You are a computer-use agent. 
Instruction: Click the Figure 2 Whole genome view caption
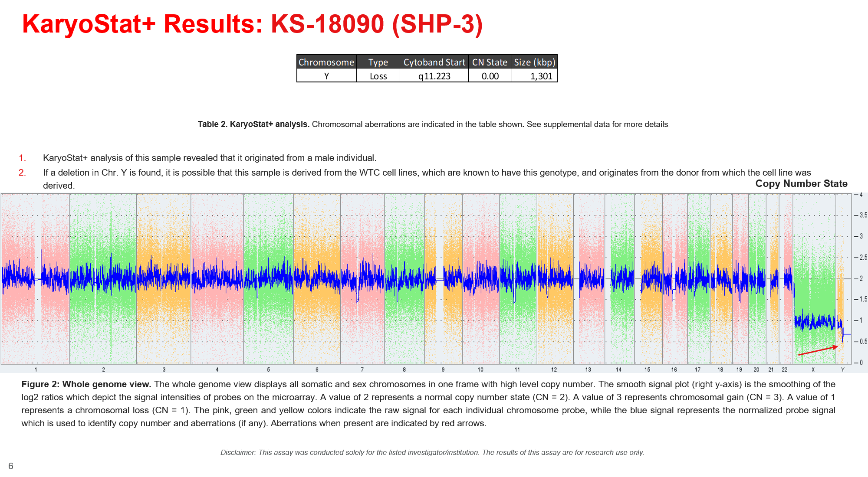(428, 403)
